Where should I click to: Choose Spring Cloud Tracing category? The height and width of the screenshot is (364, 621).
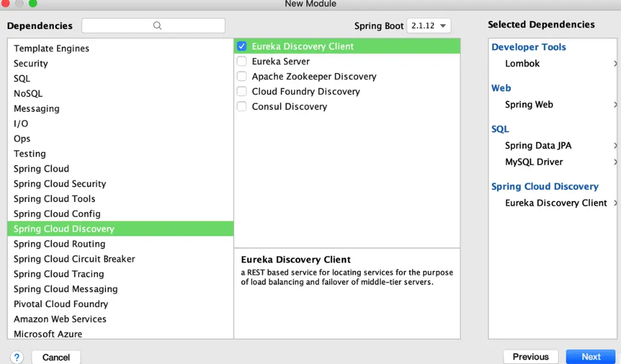point(120,274)
